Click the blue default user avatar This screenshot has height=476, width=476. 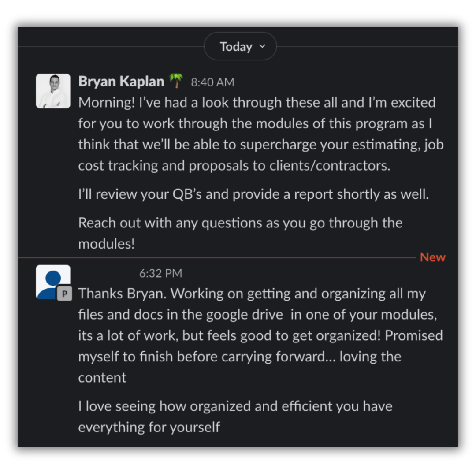[52, 282]
